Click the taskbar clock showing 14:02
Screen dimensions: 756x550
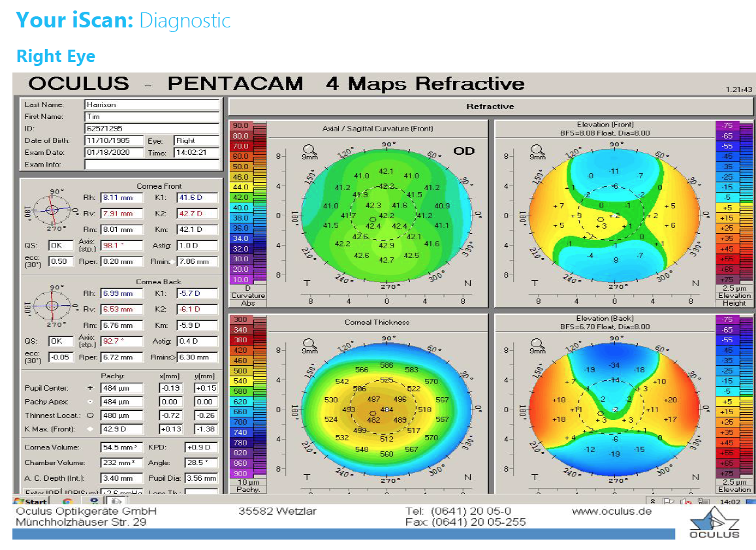(730, 502)
